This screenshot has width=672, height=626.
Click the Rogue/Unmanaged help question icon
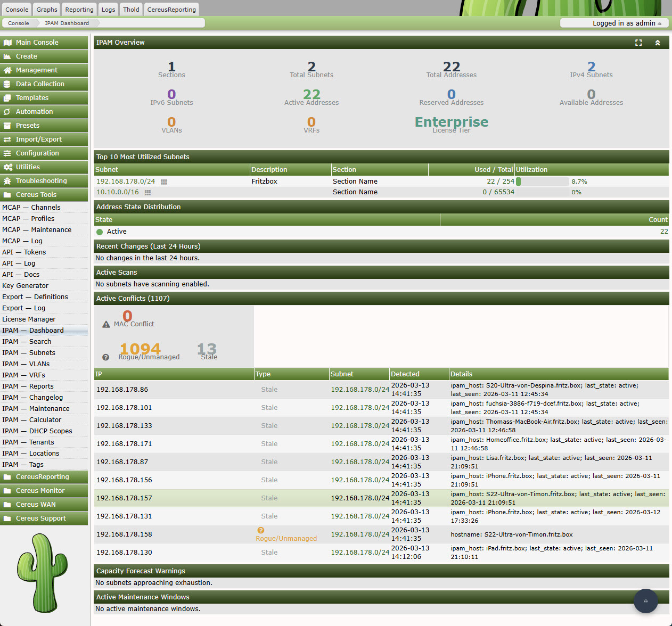click(105, 357)
